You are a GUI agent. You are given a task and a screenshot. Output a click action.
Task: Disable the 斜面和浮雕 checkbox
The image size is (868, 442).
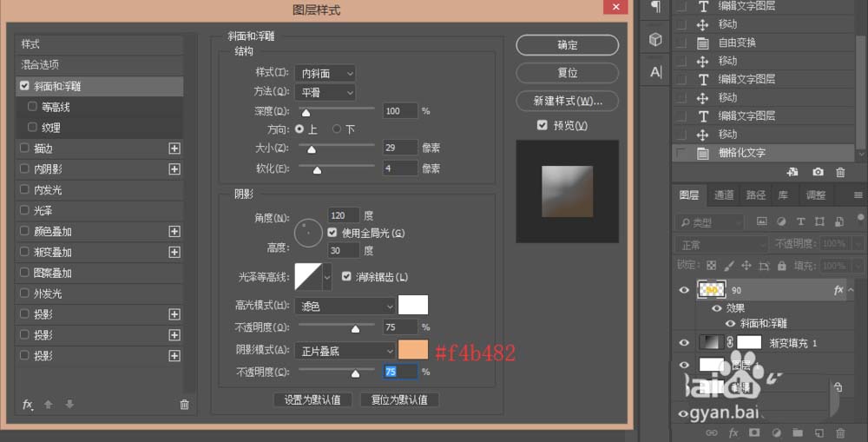[24, 86]
